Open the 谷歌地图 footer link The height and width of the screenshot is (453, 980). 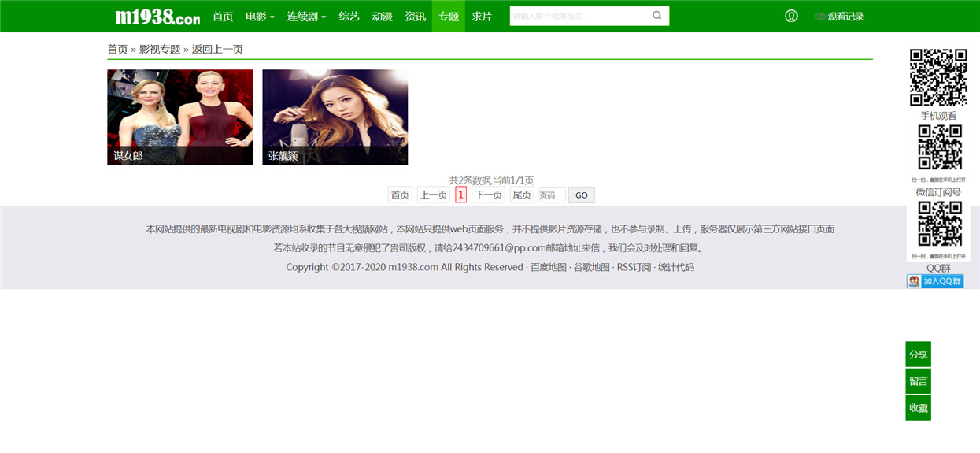point(591,267)
